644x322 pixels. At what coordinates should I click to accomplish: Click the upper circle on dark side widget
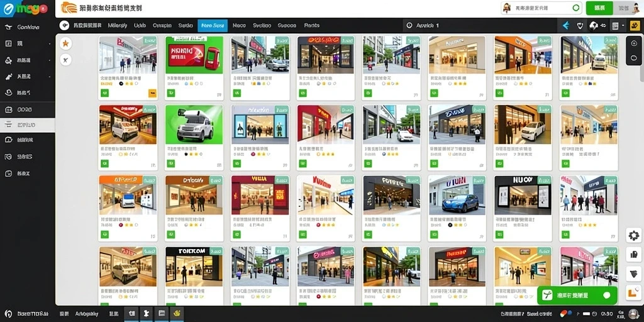click(x=634, y=43)
